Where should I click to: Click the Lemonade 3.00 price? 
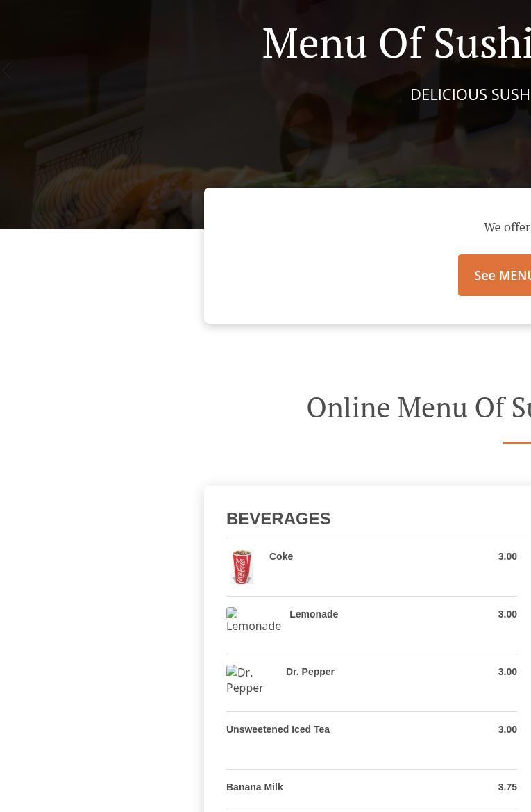pos(507,613)
